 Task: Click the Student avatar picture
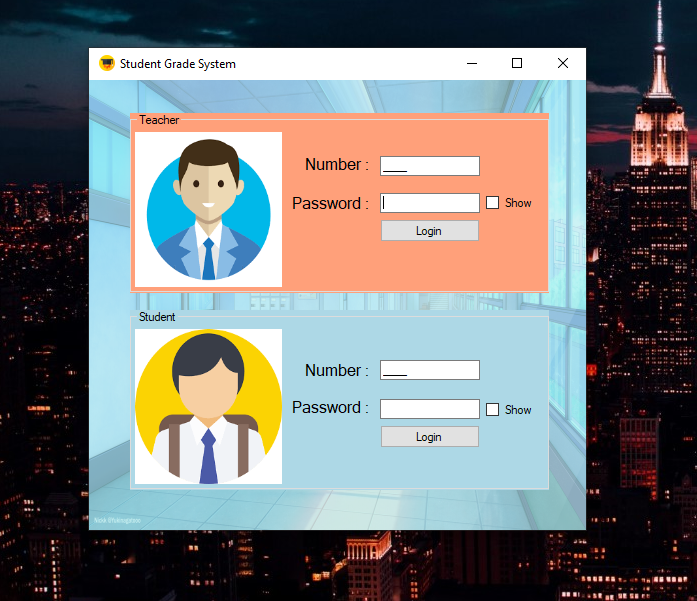click(208, 406)
